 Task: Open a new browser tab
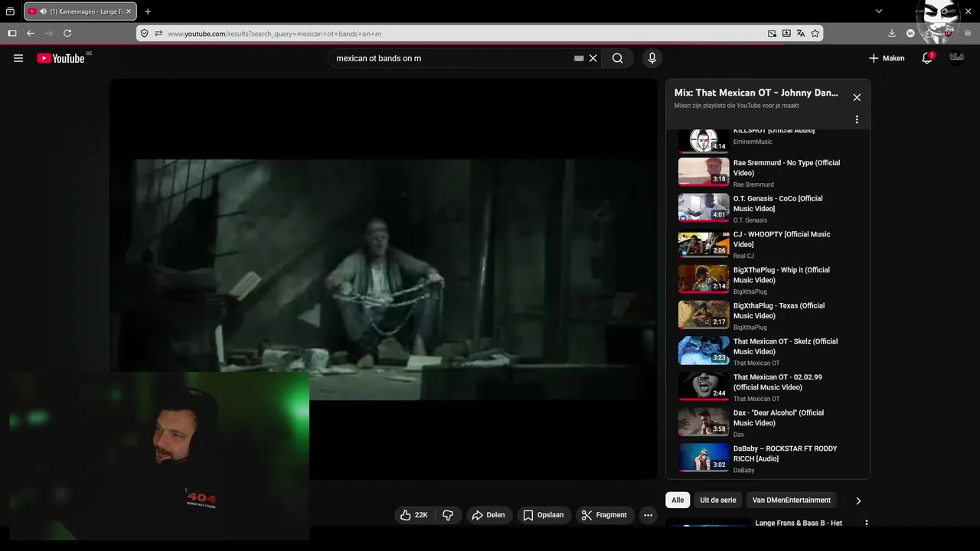(x=148, y=11)
